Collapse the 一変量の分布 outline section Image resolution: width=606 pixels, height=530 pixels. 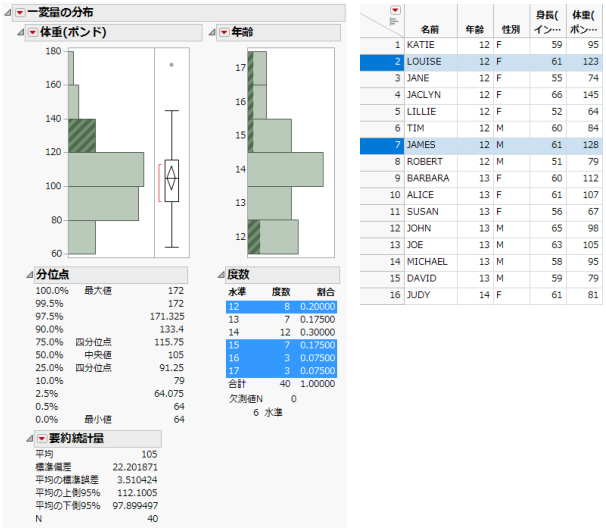pyautogui.click(x=7, y=13)
